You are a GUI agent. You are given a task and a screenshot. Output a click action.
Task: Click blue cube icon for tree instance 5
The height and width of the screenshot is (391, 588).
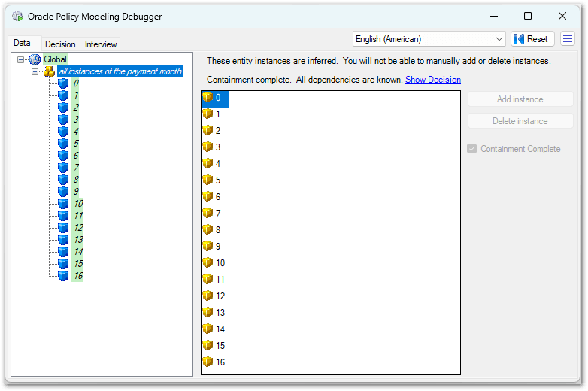63,143
